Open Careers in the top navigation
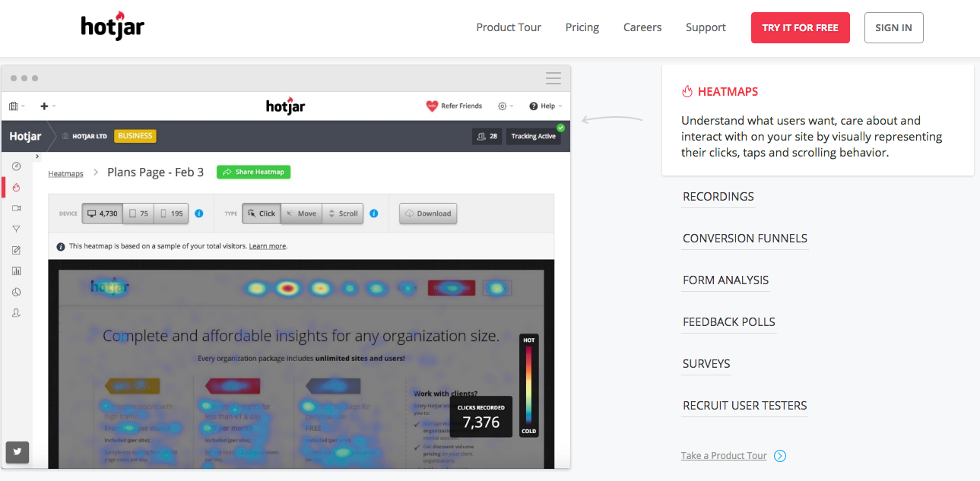Image resolution: width=980 pixels, height=481 pixels. [642, 27]
